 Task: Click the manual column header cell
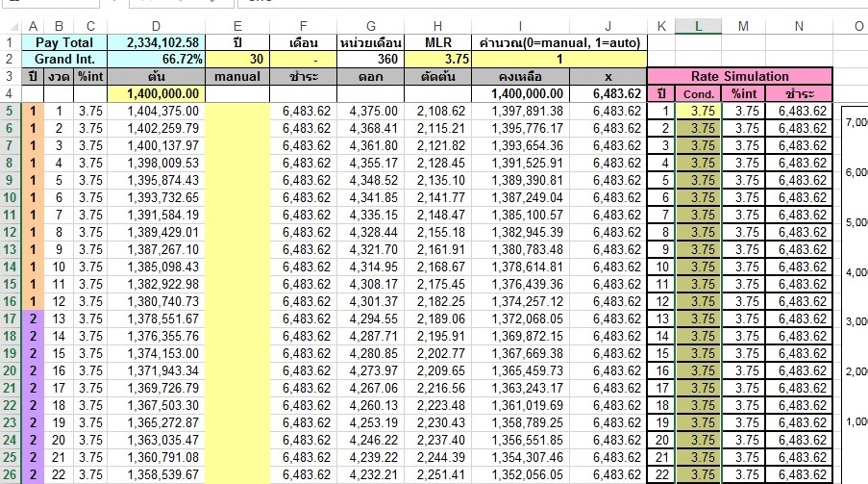click(236, 77)
